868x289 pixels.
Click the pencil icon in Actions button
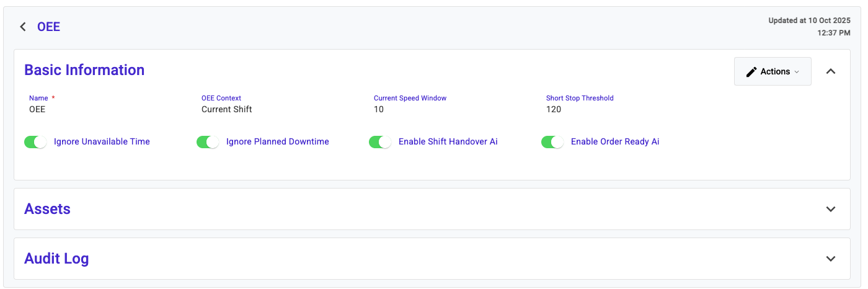(751, 72)
